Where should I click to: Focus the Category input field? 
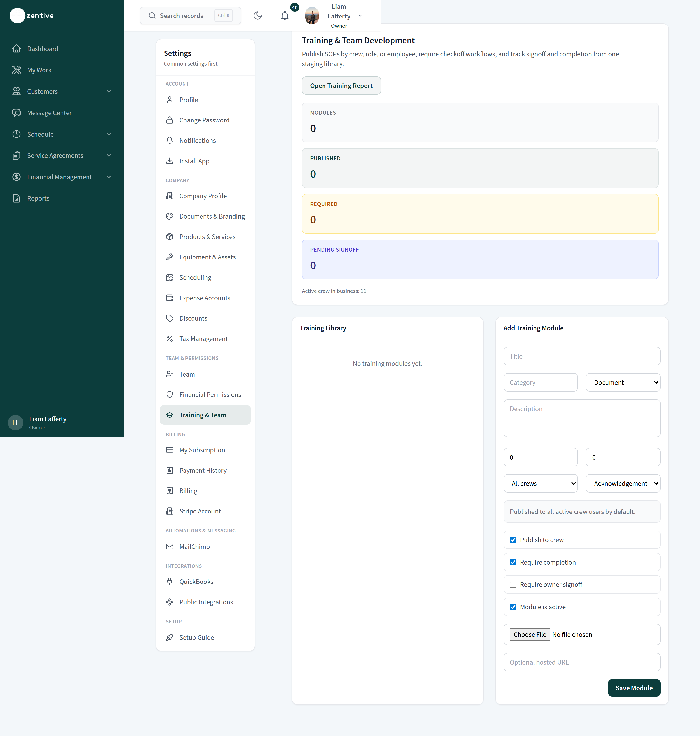540,383
